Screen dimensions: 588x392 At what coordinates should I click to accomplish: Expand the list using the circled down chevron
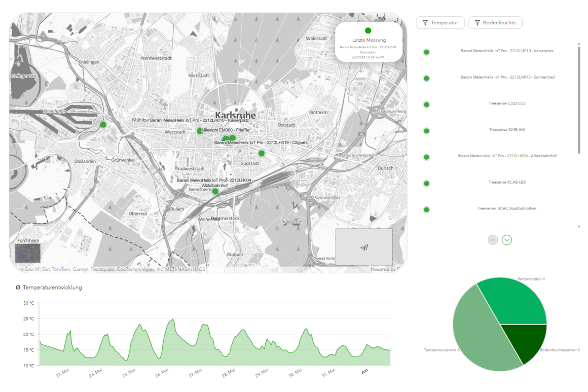tap(506, 239)
